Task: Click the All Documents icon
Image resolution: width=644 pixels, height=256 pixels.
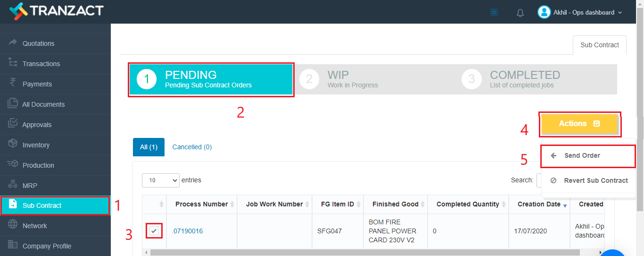Action: tap(13, 103)
